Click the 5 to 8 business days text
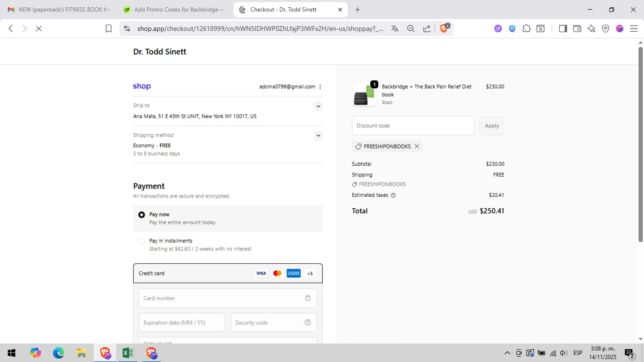Image resolution: width=644 pixels, height=362 pixels. [x=157, y=154]
